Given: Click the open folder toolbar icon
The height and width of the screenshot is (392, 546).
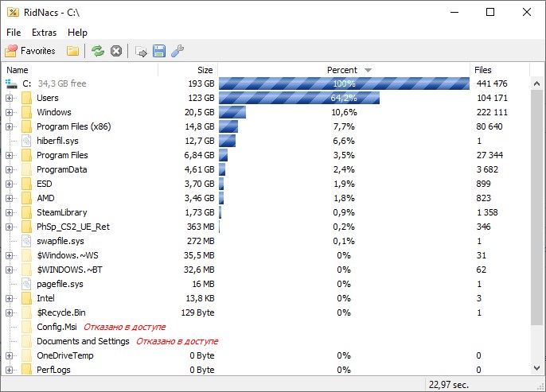Looking at the screenshot, I should 73,51.
